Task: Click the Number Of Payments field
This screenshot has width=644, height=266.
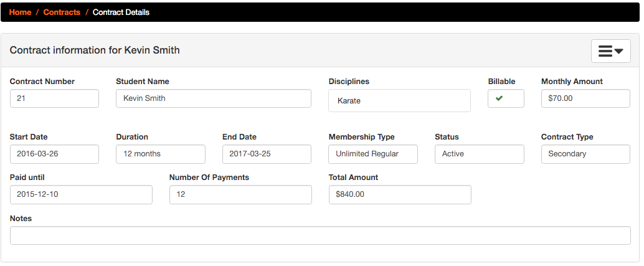Action: [x=240, y=194]
